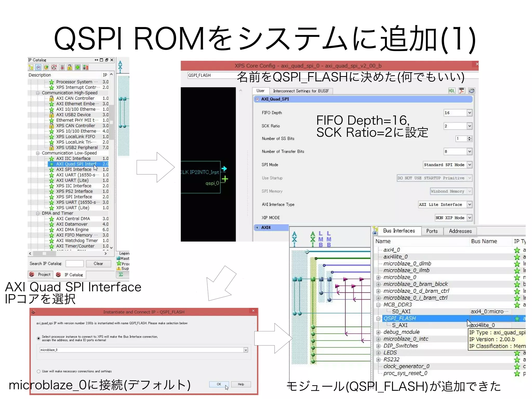The width and height of the screenshot is (532, 399).
Task: Click the red bug icon in IP Catalog toolbar
Action: 62,68
